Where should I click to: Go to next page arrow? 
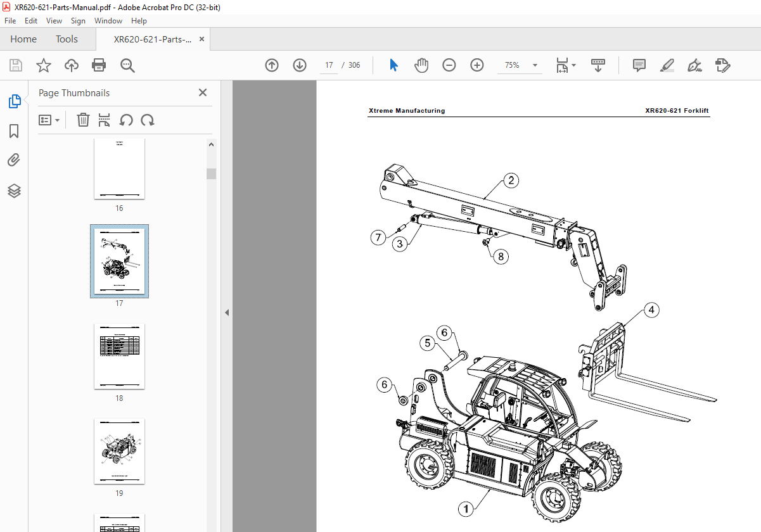tap(300, 65)
